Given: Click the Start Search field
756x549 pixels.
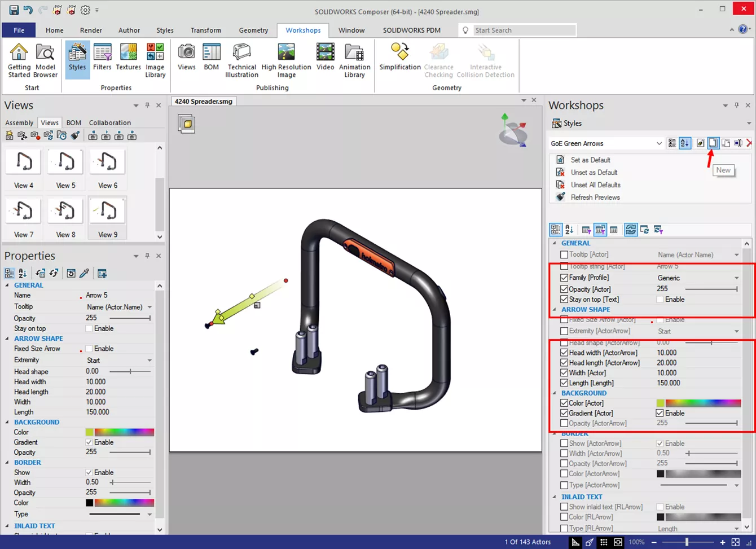Looking at the screenshot, I should click(x=524, y=30).
